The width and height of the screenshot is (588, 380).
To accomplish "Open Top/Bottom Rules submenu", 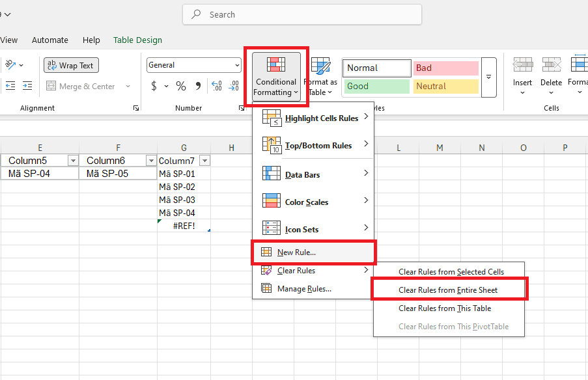I will point(313,145).
